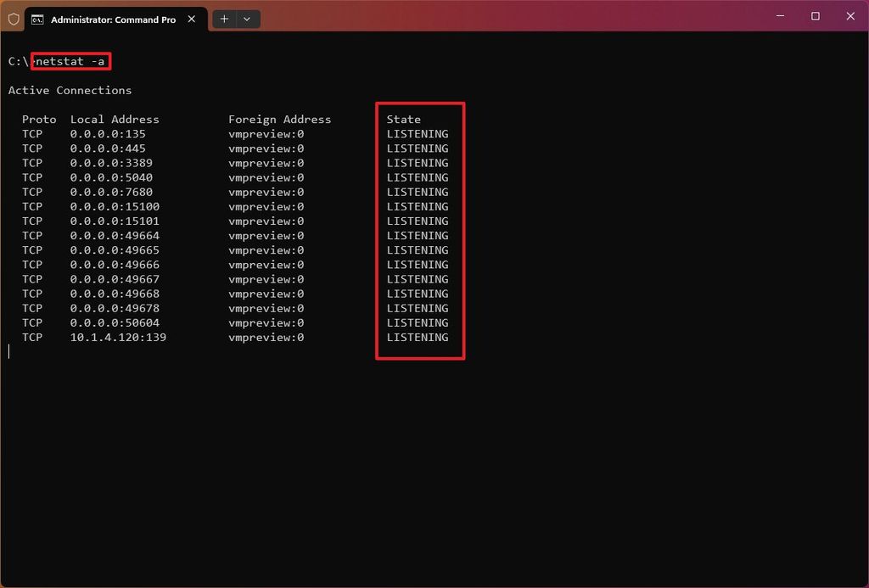Click the Active Connections heading
This screenshot has height=588, width=869.
click(x=70, y=90)
